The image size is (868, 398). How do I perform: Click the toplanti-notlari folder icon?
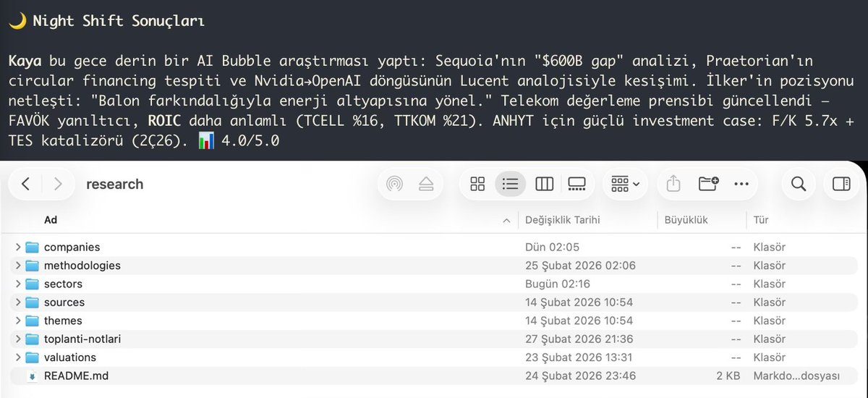point(32,339)
